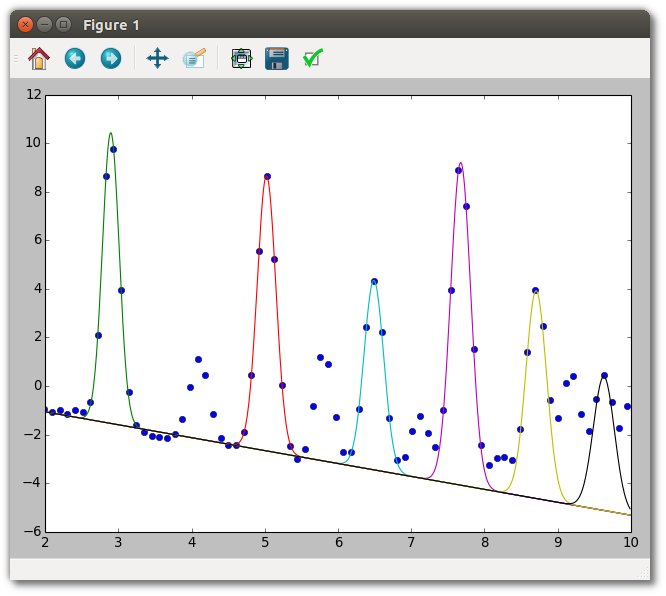Click the green Gaussian peak top
Screen dimensions: 666x596
(110, 133)
